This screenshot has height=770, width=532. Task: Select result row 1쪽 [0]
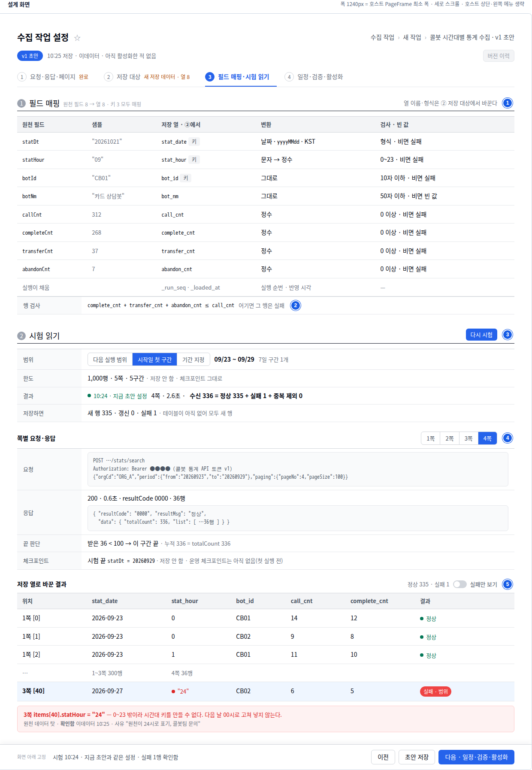(x=266, y=618)
